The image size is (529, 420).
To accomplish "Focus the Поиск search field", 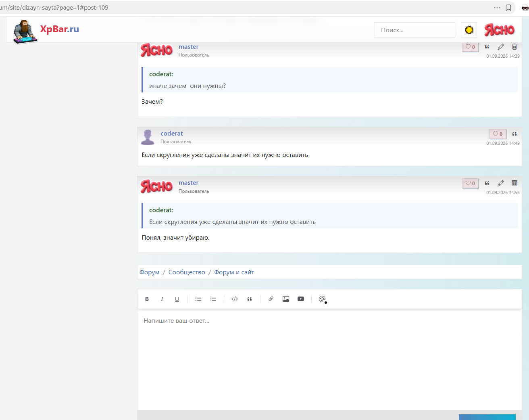I will point(415,30).
